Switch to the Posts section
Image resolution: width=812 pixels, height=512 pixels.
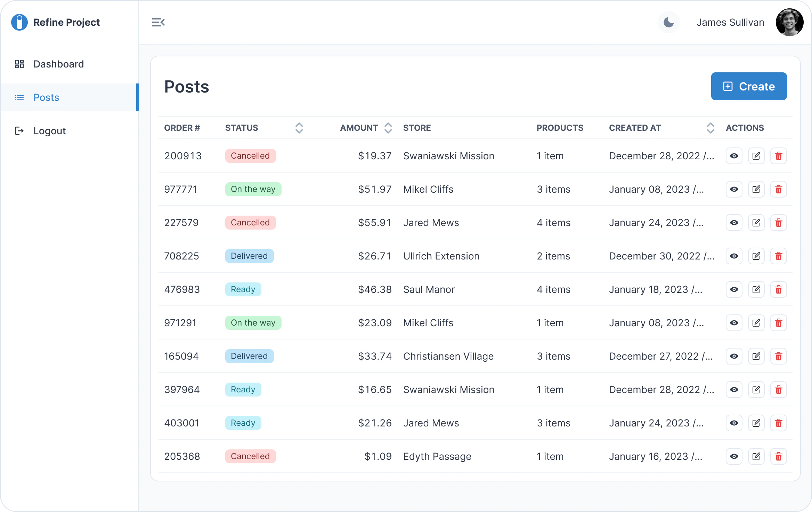click(x=46, y=97)
